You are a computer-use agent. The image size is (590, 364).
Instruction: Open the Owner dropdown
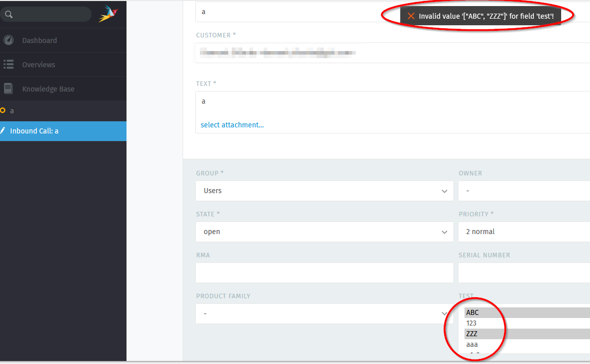pos(524,191)
